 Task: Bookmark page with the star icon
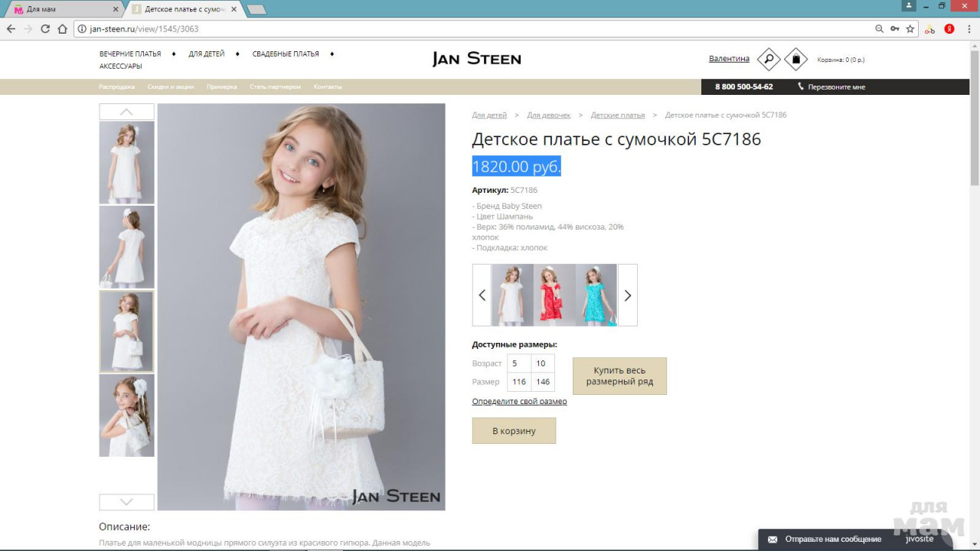click(x=910, y=29)
